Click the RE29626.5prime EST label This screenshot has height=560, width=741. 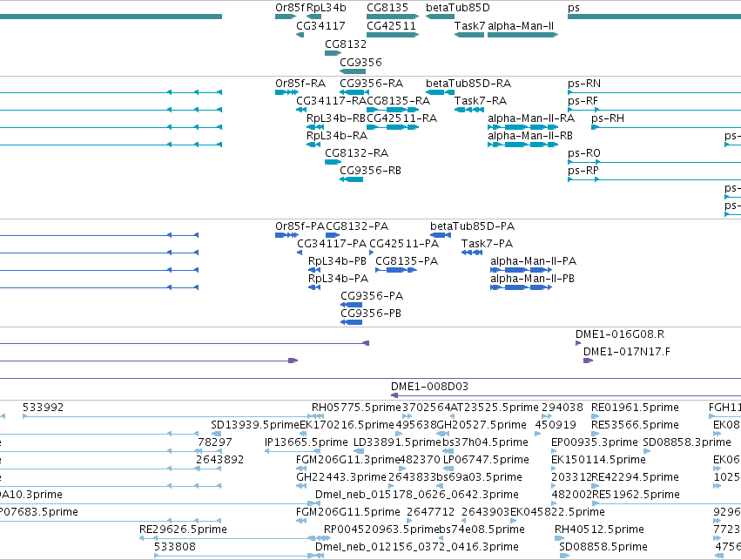(182, 529)
